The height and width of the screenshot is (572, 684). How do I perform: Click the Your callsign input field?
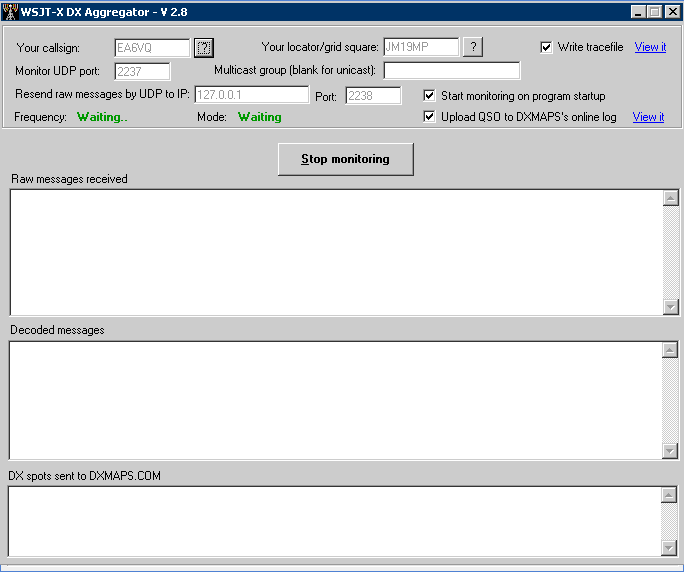[x=152, y=48]
